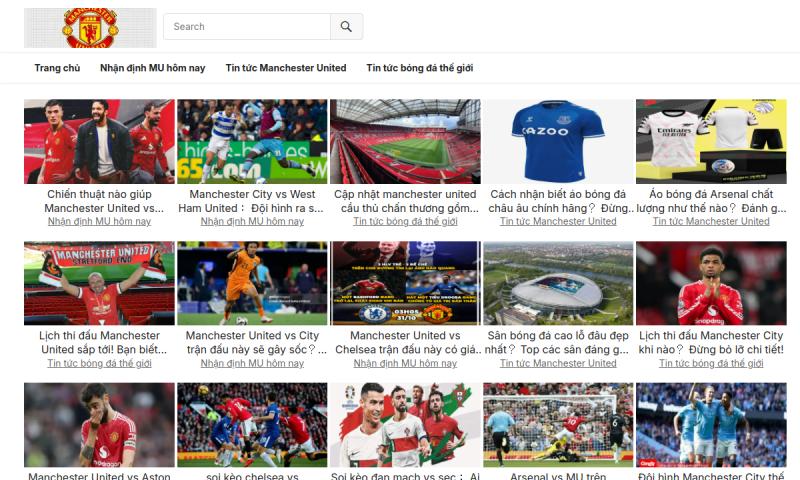
Task: Click the Manchester United crest logo
Action: click(90, 28)
